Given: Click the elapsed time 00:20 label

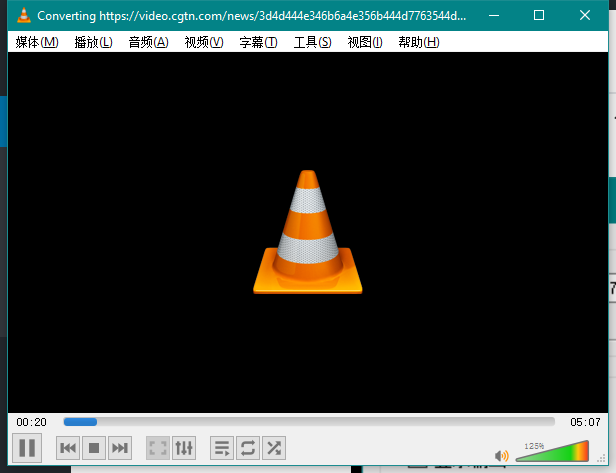Looking at the screenshot, I should (x=31, y=422).
